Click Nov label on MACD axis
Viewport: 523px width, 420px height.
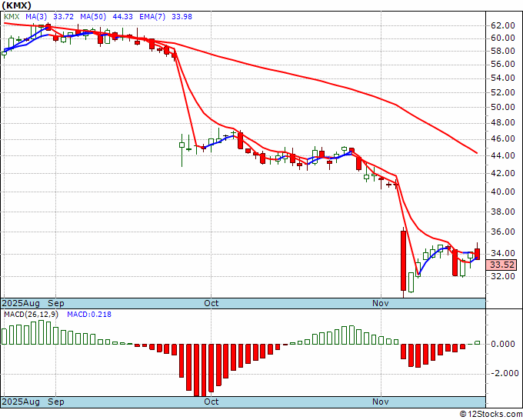[381, 402]
